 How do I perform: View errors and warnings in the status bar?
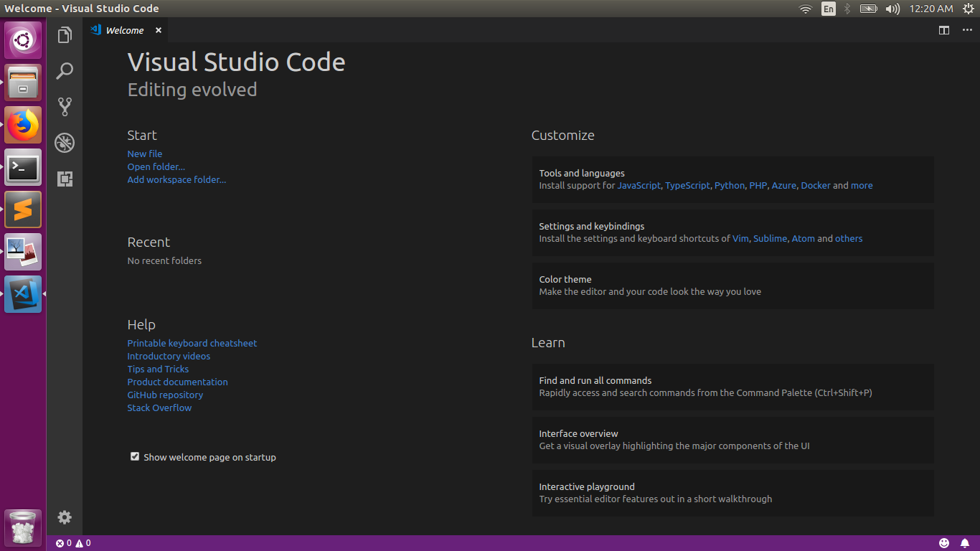72,543
